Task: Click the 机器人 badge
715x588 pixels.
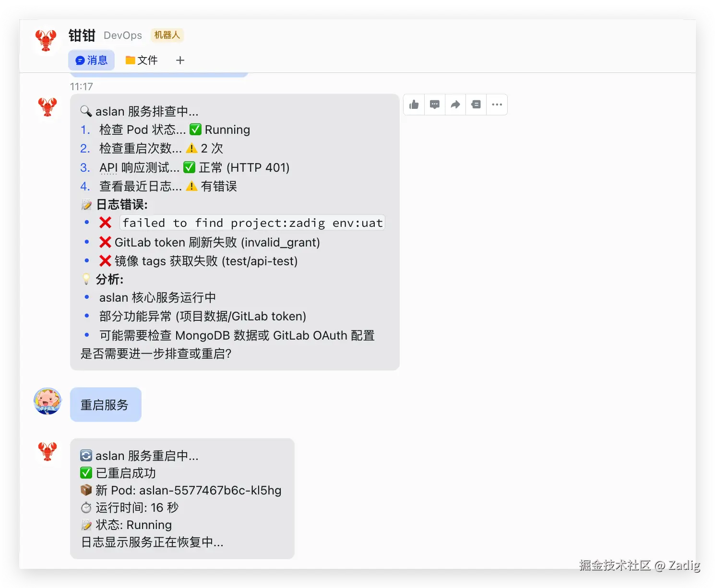Action: pyautogui.click(x=167, y=35)
